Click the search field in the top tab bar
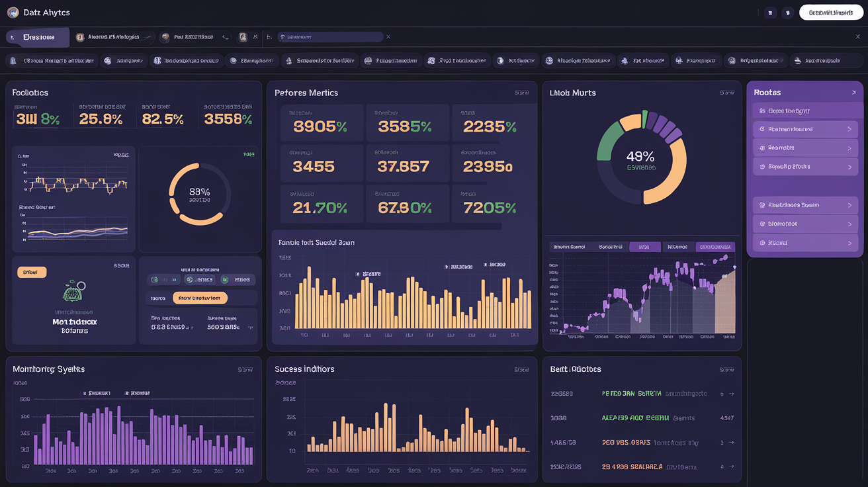Viewport: 868px width, 487px height. pyautogui.click(x=329, y=38)
